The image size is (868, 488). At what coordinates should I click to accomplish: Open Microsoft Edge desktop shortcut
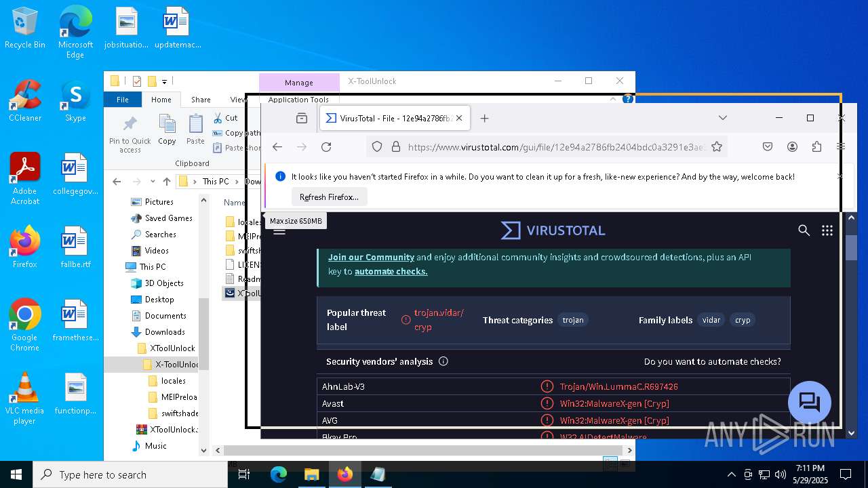(75, 33)
